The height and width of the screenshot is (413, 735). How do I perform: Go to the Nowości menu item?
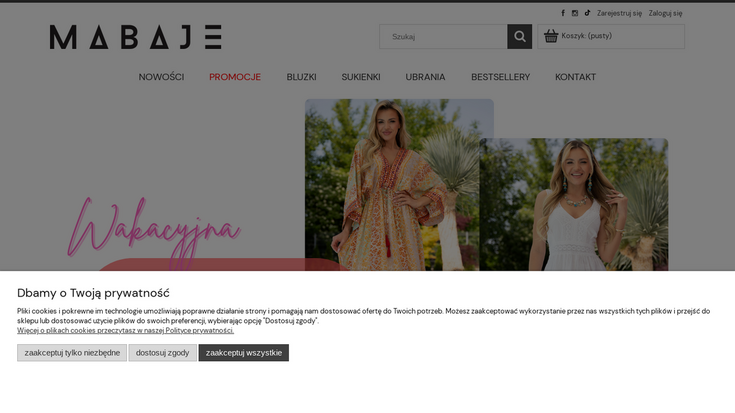click(x=161, y=77)
